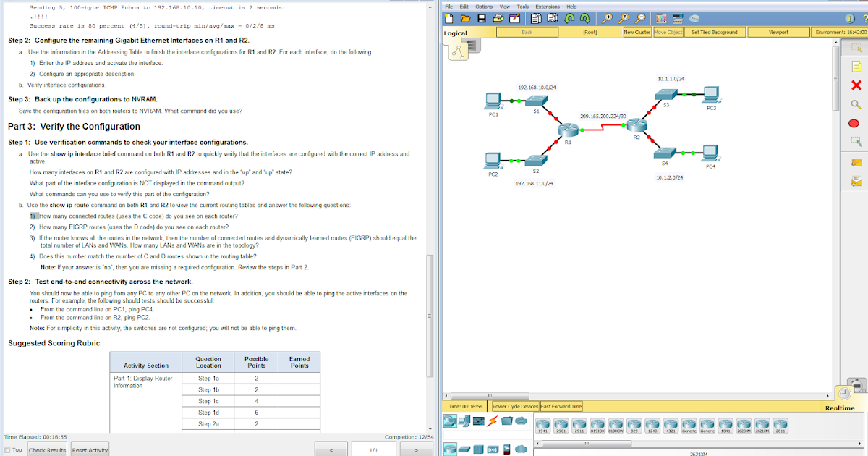Click the Reset Activity button
This screenshot has height=456, width=868.
[x=90, y=450]
